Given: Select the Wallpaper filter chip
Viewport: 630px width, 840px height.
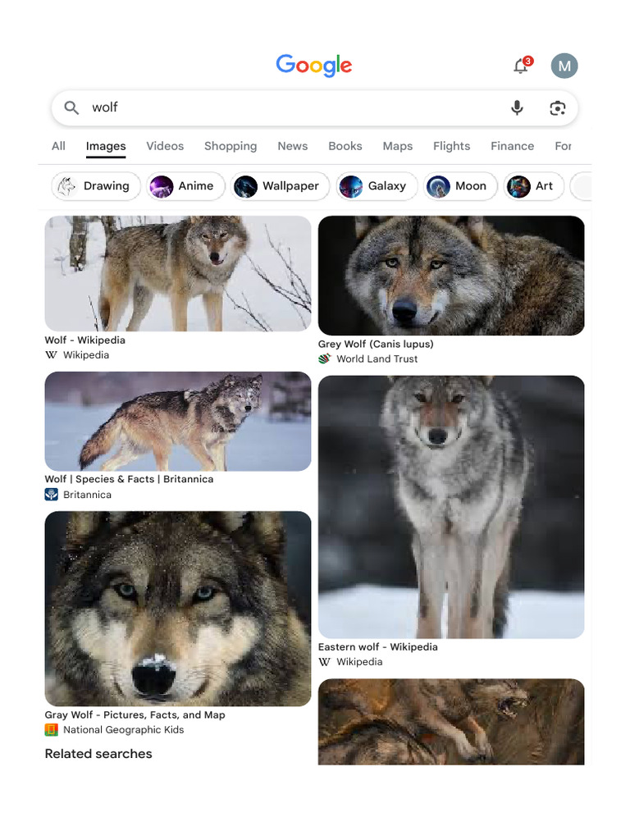Looking at the screenshot, I should click(280, 186).
